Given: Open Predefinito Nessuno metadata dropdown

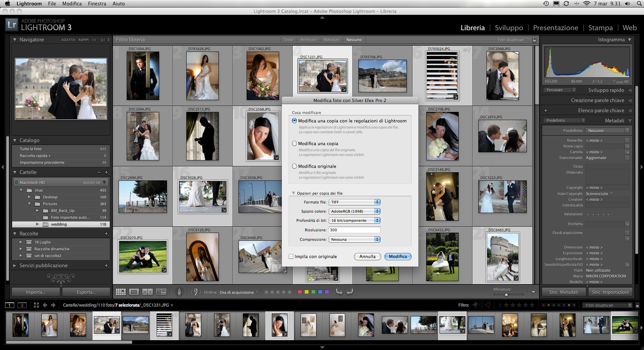Looking at the screenshot, I should pyautogui.click(x=607, y=131).
